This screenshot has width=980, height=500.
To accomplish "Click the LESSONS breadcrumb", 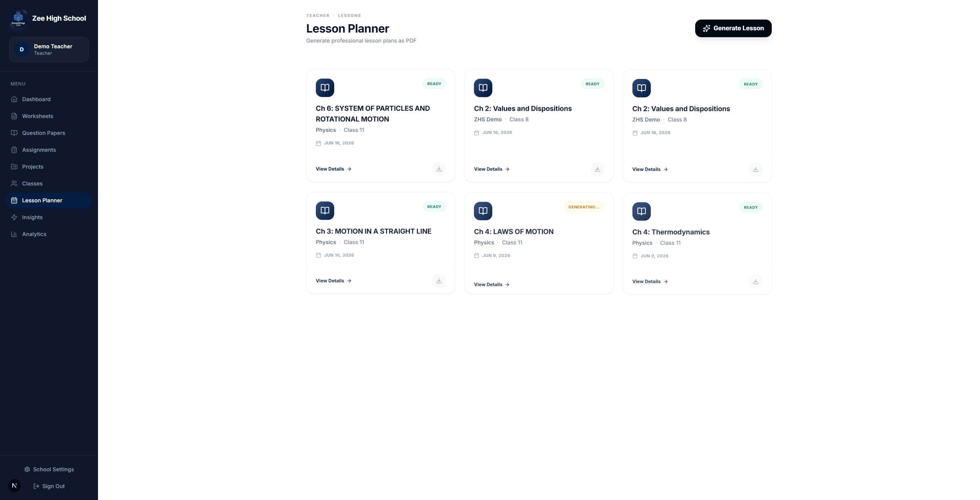I will point(349,16).
